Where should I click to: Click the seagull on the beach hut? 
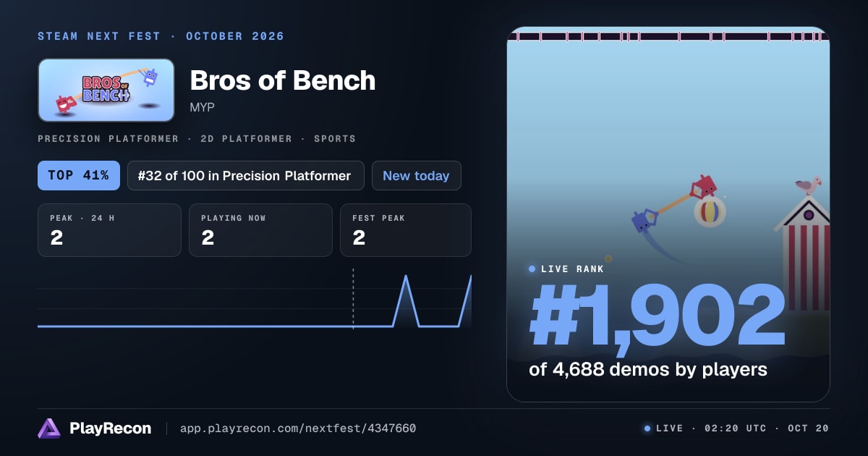(x=808, y=185)
